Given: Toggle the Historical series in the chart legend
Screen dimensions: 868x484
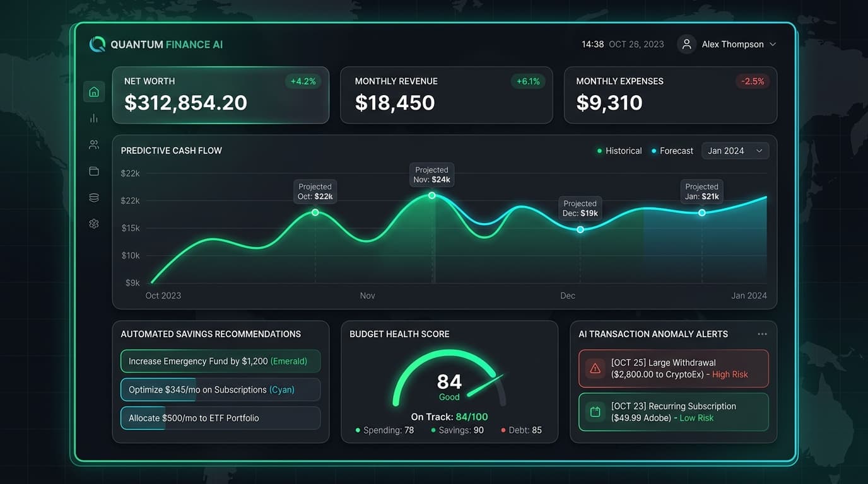Looking at the screenshot, I should point(619,151).
